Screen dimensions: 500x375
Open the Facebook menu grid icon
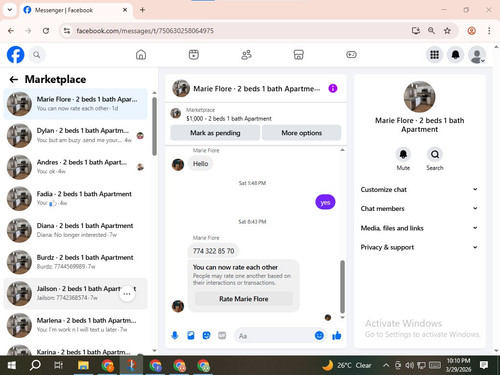434,55
